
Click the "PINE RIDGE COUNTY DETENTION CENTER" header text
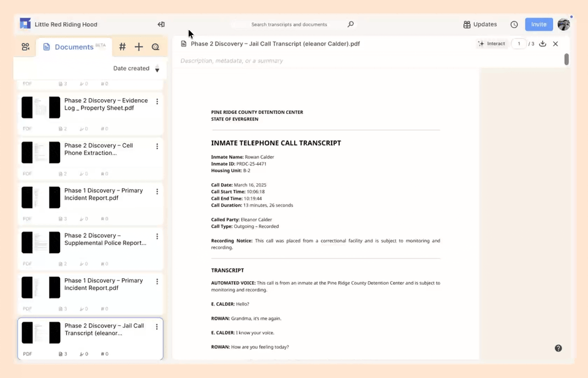click(x=257, y=112)
